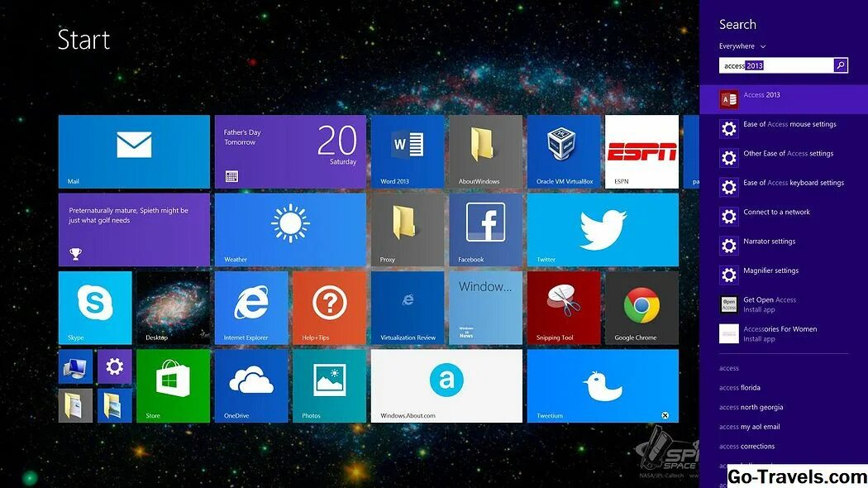
Task: Open Ease of Access mouse settings result
Action: click(784, 128)
